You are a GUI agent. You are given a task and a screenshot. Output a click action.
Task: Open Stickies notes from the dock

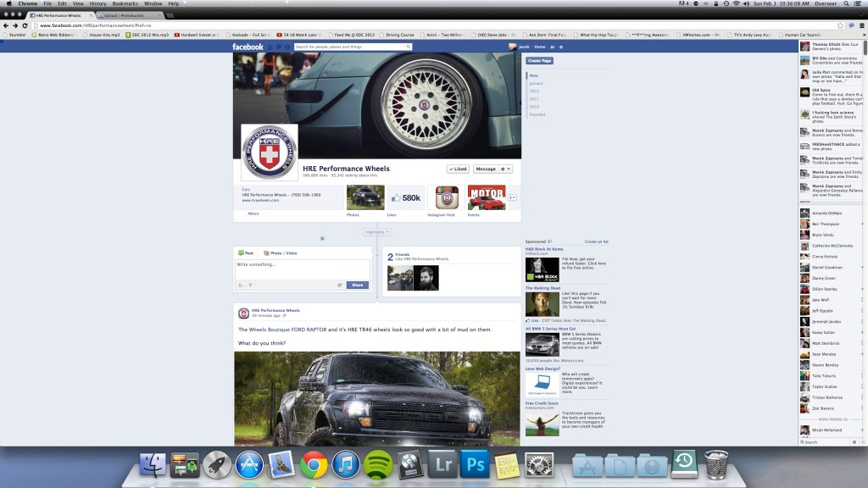point(507,465)
